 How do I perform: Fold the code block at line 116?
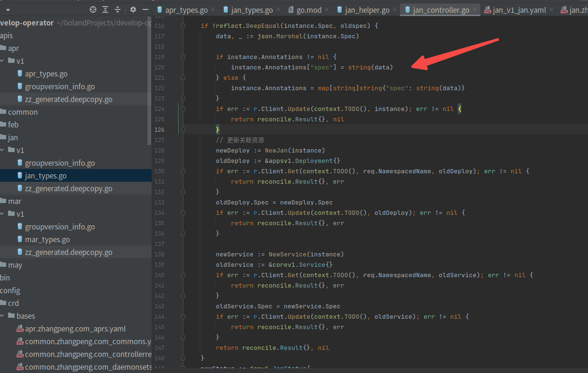pyautogui.click(x=183, y=26)
